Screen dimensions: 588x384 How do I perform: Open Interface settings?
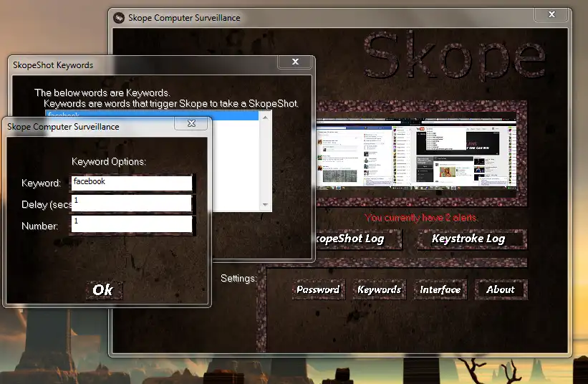click(x=440, y=289)
